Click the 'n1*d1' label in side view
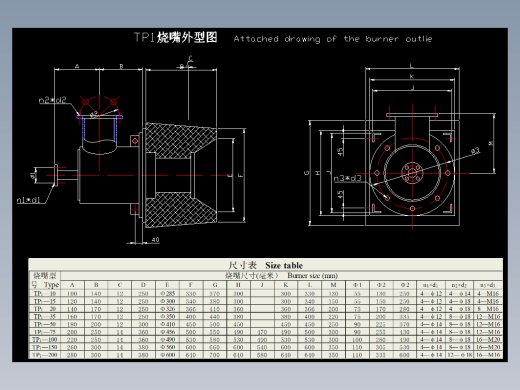Image resolution: width=520 pixels, height=390 pixels. click(28, 200)
